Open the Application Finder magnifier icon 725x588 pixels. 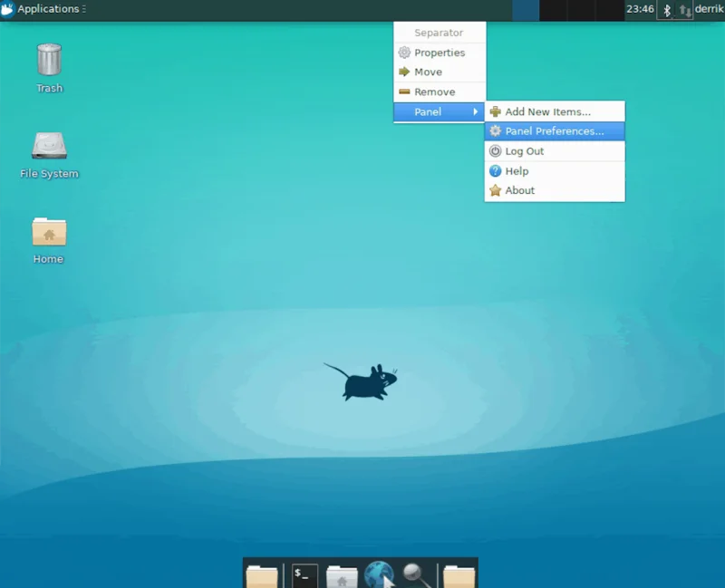point(416,575)
